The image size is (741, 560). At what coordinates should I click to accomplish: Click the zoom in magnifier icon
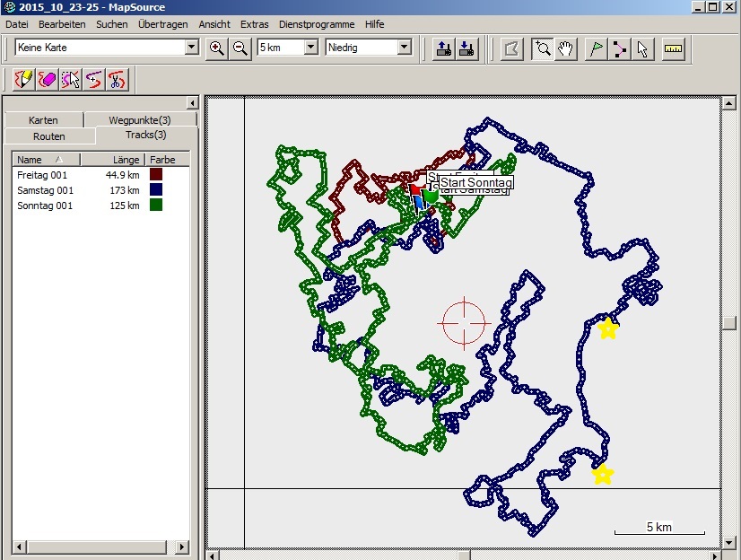click(x=217, y=48)
